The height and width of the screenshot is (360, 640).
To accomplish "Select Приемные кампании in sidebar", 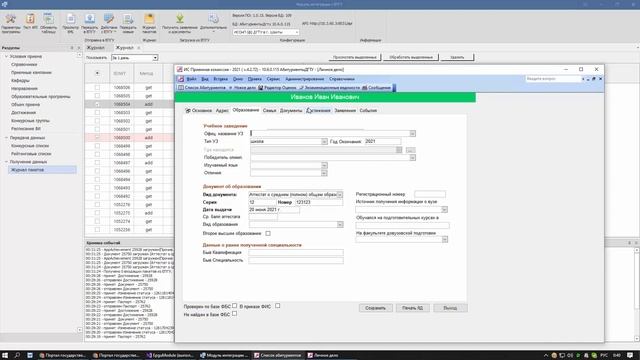I will point(31,72).
